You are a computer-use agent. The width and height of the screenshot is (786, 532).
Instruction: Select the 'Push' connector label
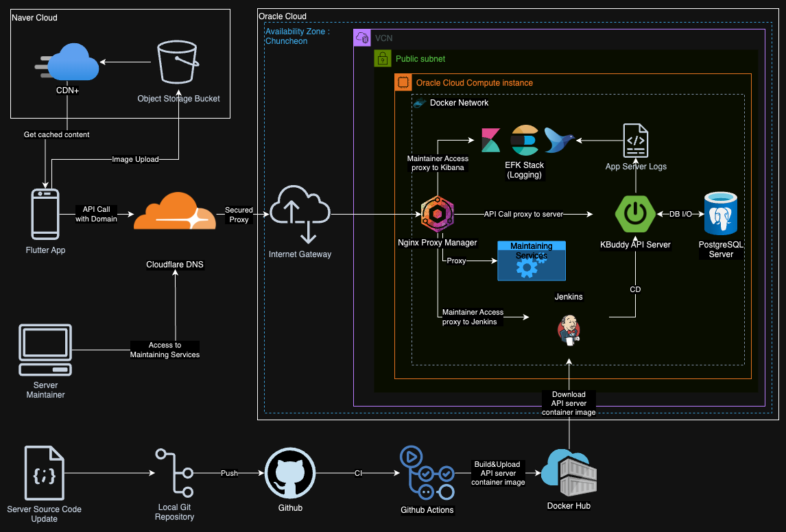[x=230, y=473]
